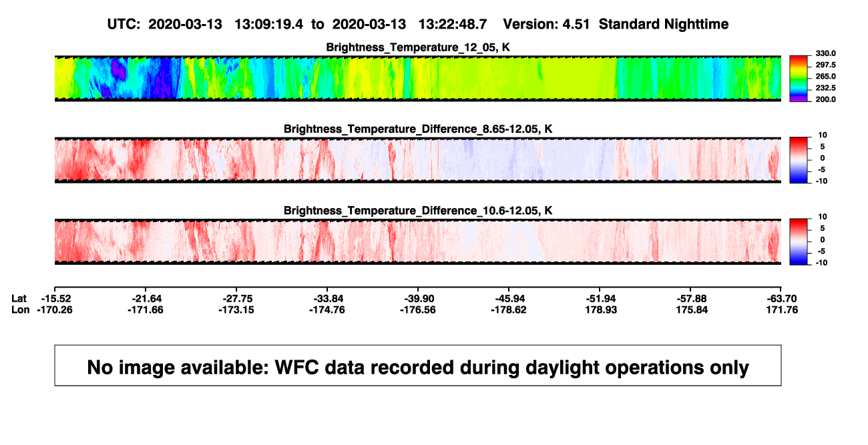Click the red-blue colorbar of 8.65-12.05 plot
Viewport: 868px width, 445px height.
[x=799, y=160]
